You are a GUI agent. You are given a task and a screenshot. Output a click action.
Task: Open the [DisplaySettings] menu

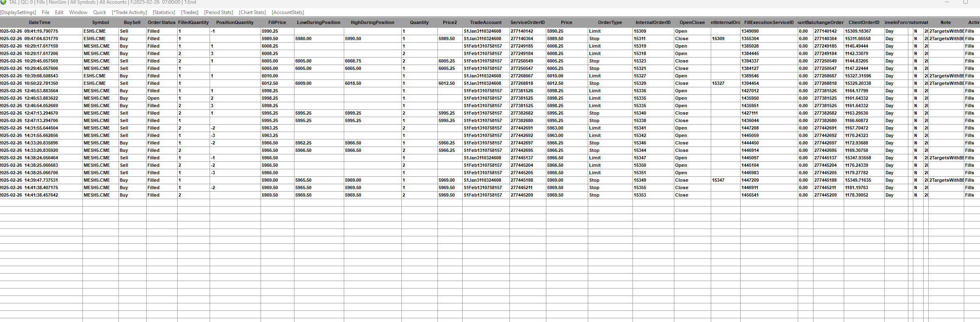click(18, 12)
